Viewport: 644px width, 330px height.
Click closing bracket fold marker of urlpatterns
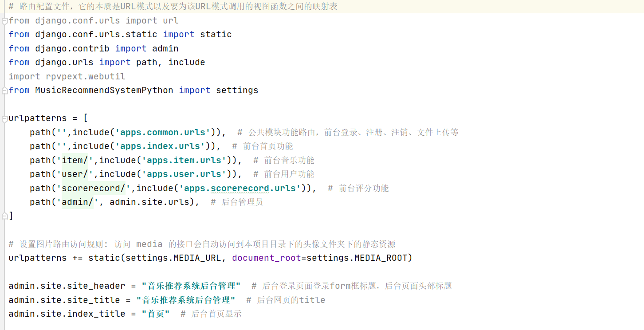(x=4, y=216)
